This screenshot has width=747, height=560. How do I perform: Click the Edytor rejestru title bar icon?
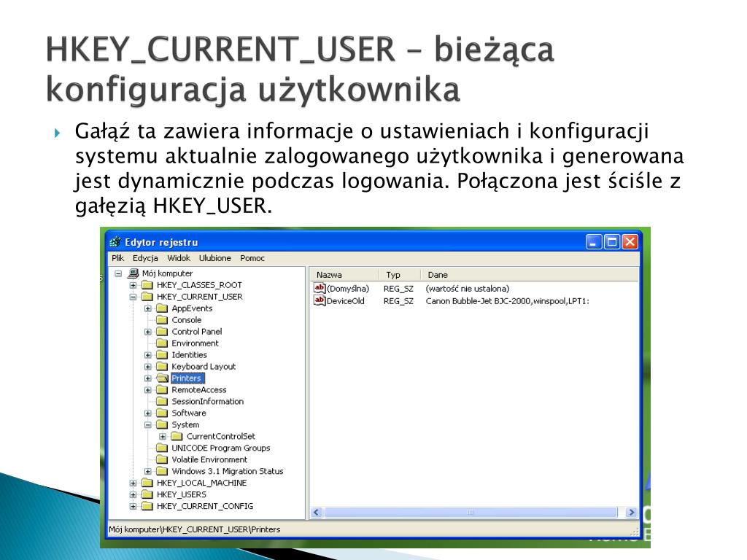115,242
